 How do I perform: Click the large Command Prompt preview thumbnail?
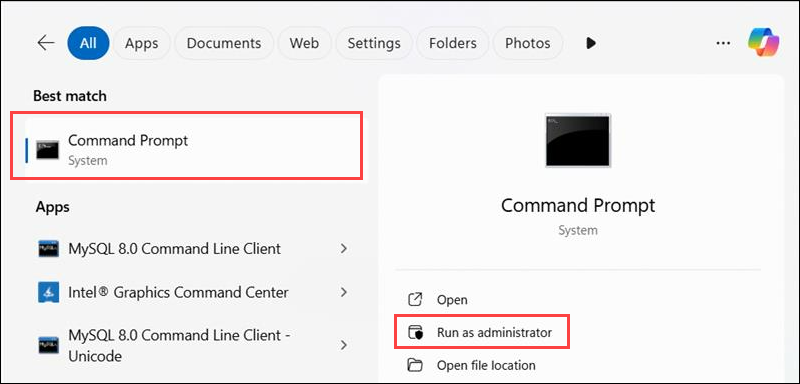pos(578,140)
